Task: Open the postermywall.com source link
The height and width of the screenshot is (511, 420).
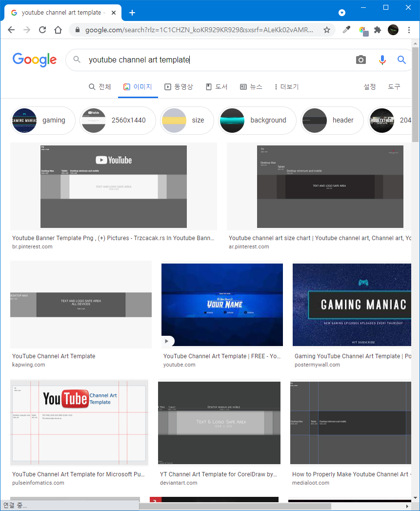Action: 318,365
